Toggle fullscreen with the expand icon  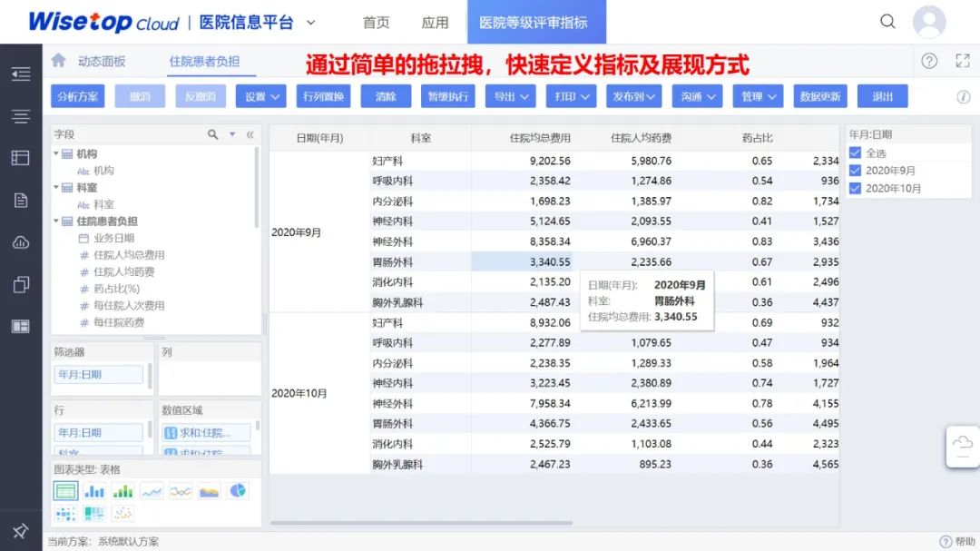[963, 61]
